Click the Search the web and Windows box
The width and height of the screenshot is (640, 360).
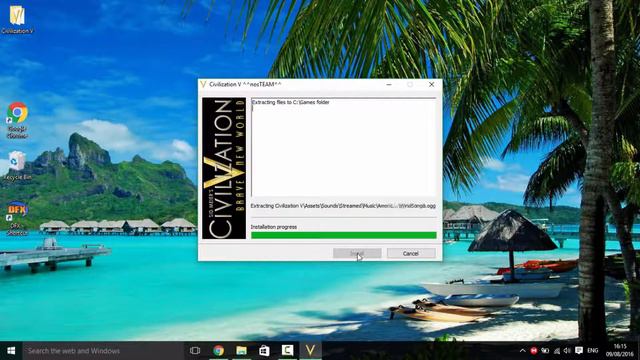tap(103, 351)
